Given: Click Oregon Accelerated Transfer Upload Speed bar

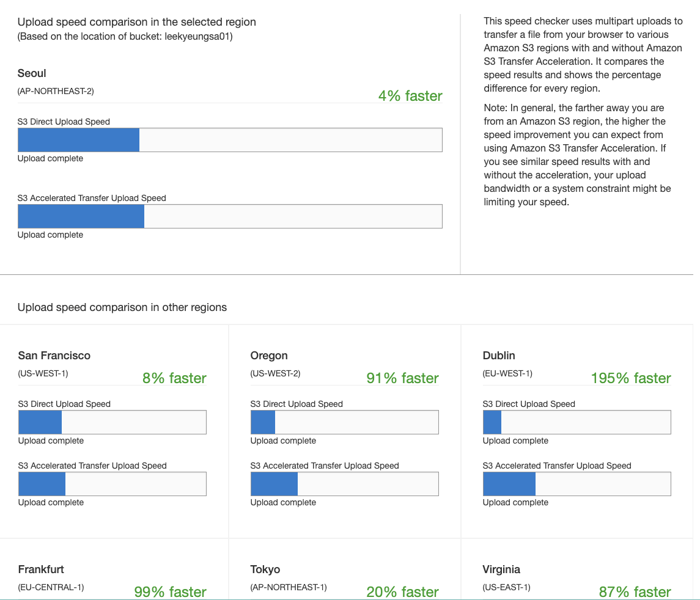Looking at the screenshot, I should (345, 484).
